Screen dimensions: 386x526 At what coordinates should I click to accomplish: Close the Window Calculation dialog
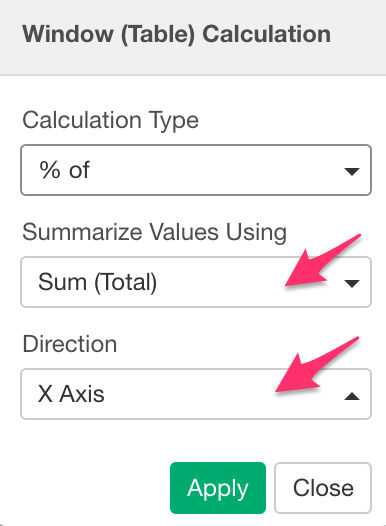point(323,488)
